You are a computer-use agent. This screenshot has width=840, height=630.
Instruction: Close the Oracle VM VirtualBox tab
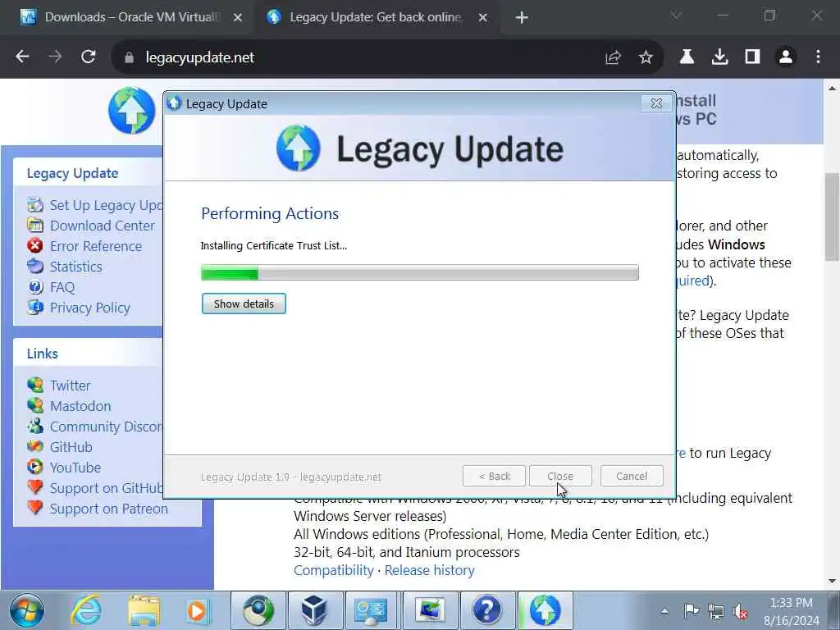pos(238,18)
